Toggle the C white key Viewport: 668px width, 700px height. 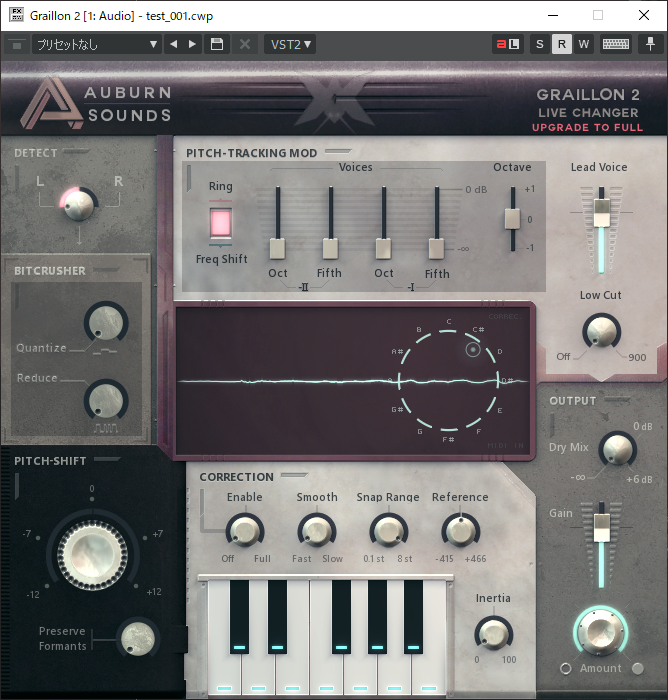(225, 676)
